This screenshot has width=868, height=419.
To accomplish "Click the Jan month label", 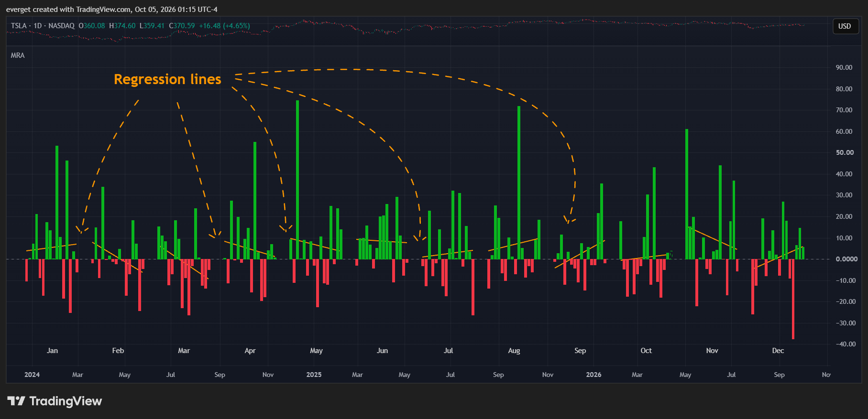I will click(x=52, y=351).
